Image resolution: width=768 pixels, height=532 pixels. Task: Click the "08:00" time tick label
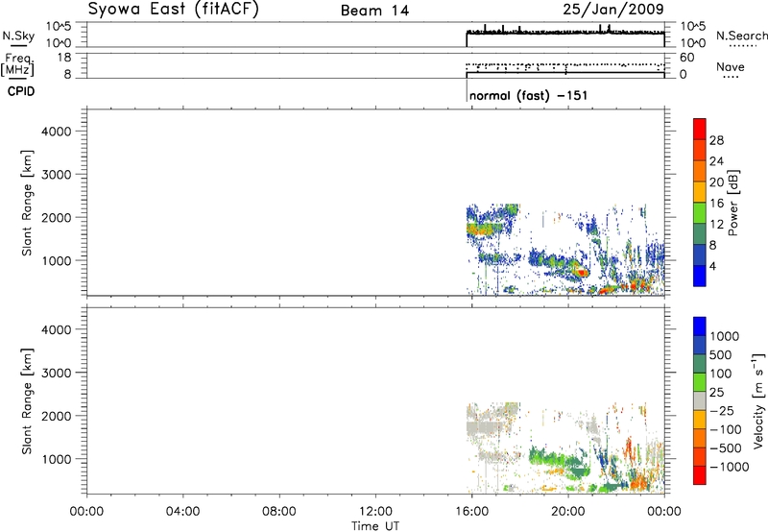coord(279,512)
